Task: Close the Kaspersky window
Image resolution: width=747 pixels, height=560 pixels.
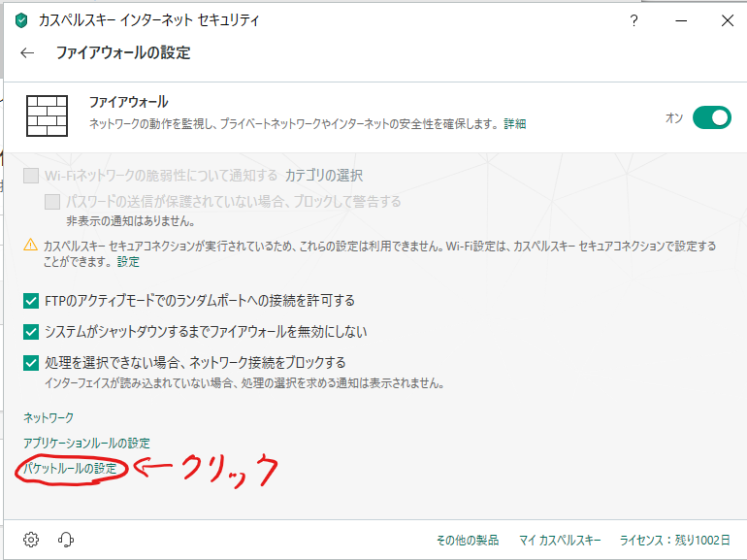Action: point(728,21)
